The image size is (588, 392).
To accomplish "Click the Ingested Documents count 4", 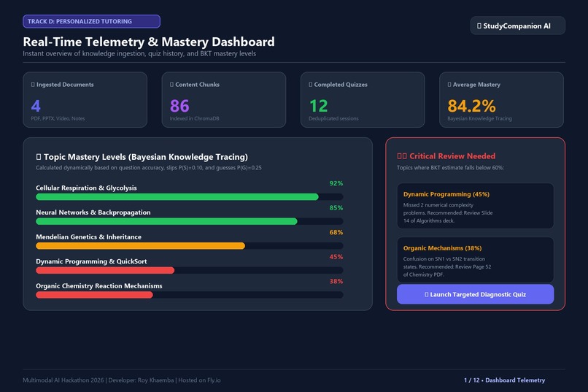I will coord(36,106).
